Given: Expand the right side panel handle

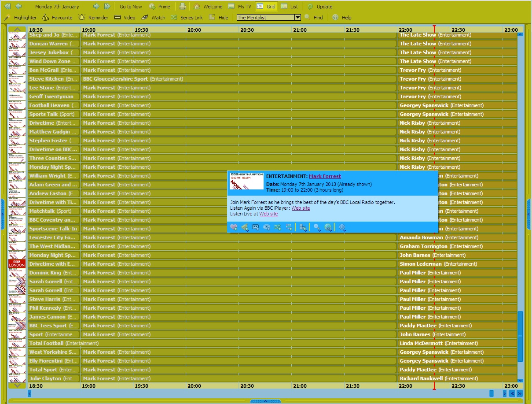Looking at the screenshot, I should tap(529, 214).
